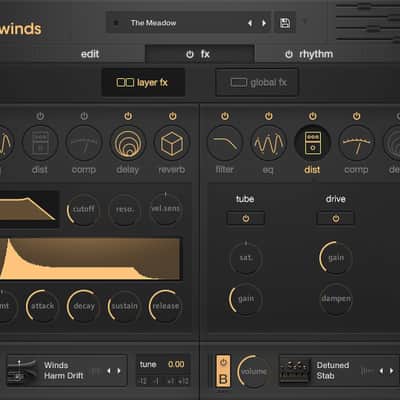Open the right comp meter effect

356,144
